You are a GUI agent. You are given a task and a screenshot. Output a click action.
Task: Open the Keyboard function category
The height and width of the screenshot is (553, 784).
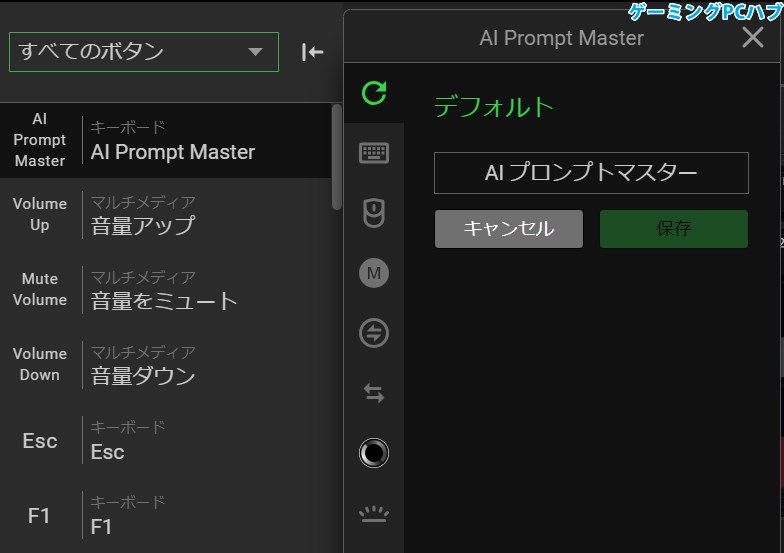[374, 153]
